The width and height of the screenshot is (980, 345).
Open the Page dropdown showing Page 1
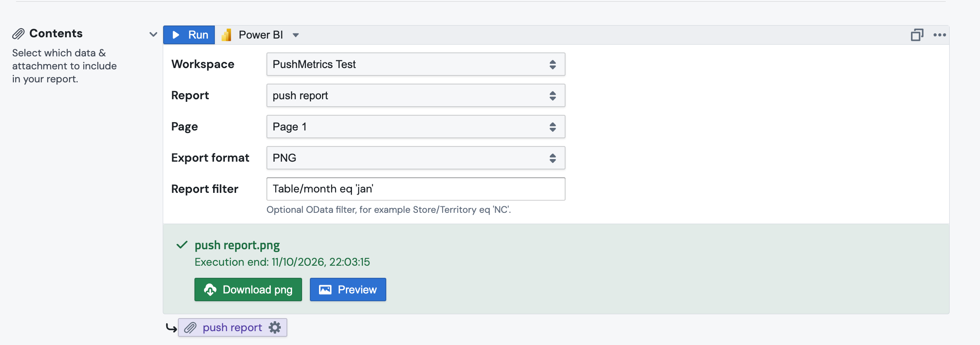pos(416,127)
